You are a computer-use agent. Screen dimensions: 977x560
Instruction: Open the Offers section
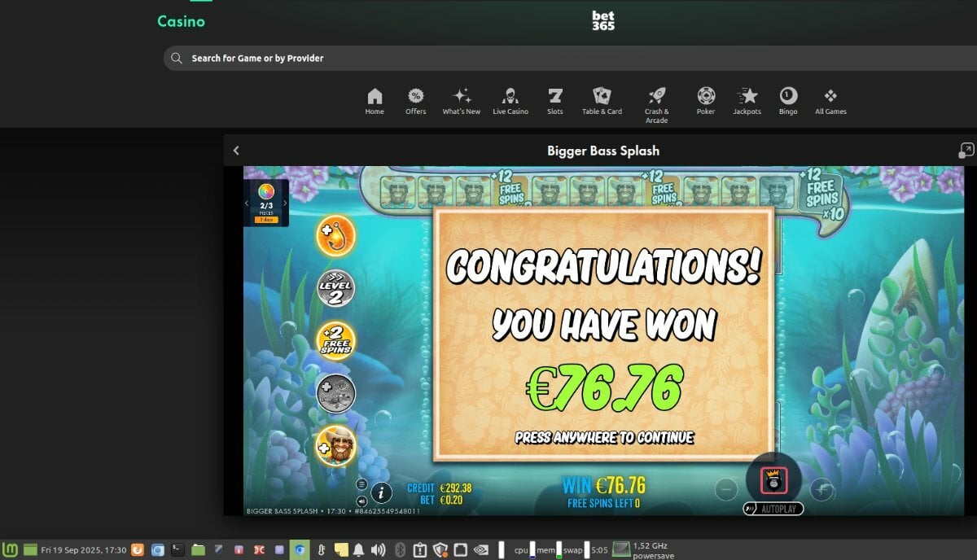coord(415,101)
